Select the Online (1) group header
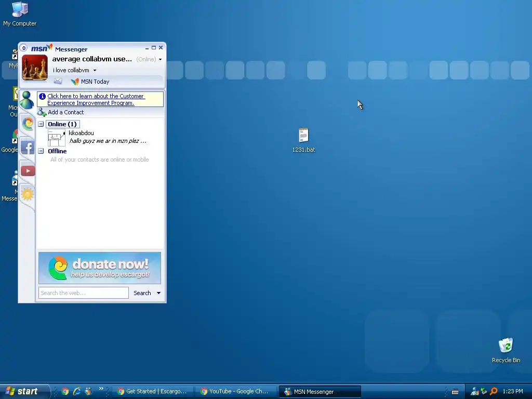This screenshot has height=399, width=532. 62,124
